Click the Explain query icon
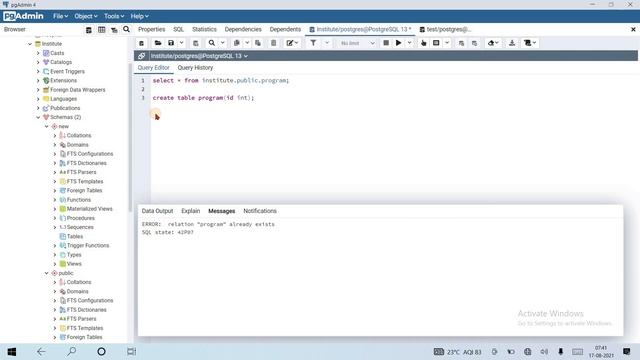Viewport: 640px width, 360px height. (x=424, y=43)
